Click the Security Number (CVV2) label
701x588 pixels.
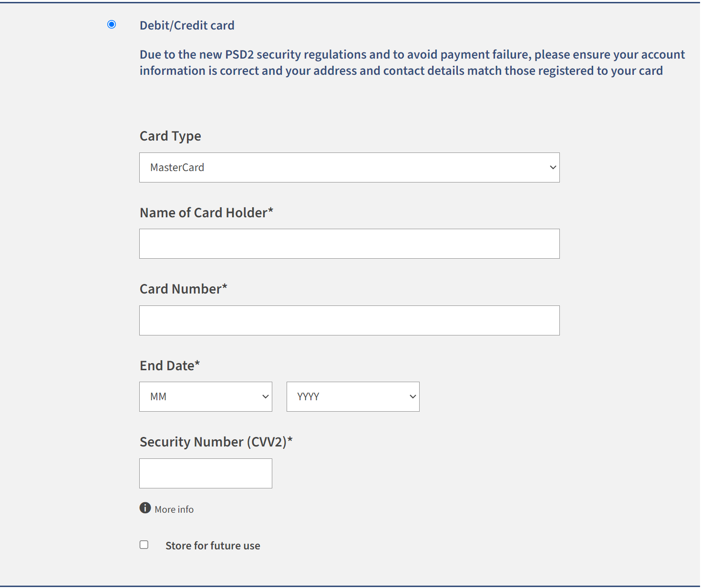216,442
